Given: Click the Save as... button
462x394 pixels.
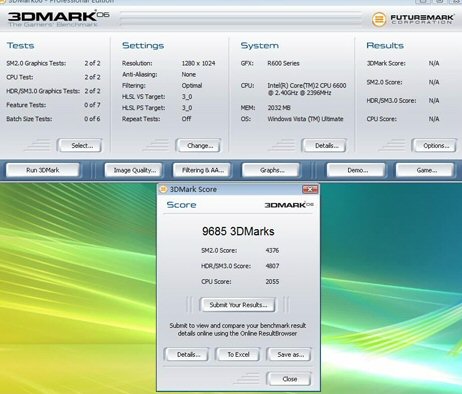Looking at the screenshot, I should click(x=289, y=355).
